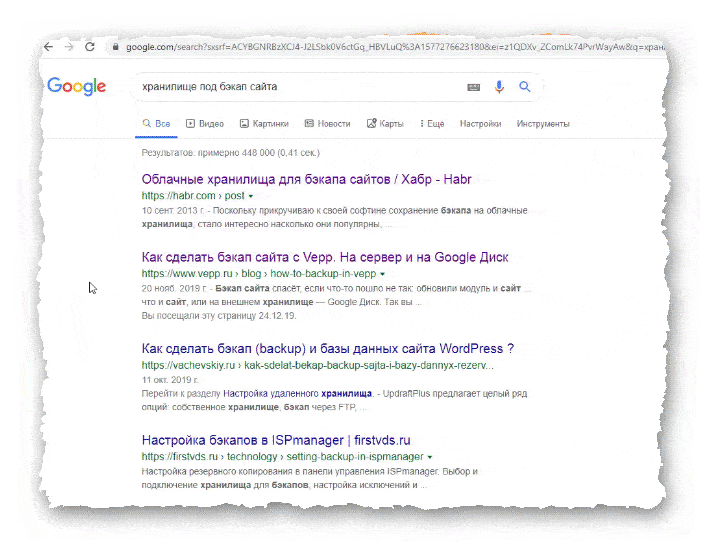
Task: Click the vachevskiy.ru URL
Action: [x=317, y=365]
